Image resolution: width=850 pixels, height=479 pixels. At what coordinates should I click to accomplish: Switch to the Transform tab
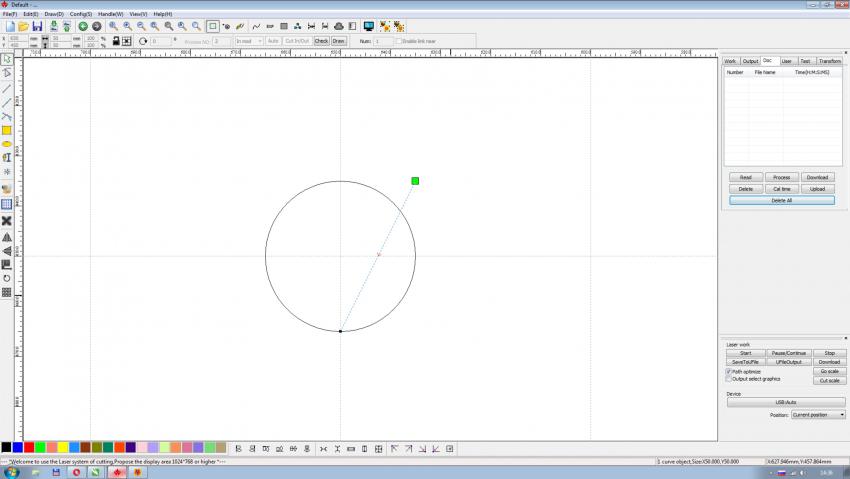pos(829,61)
